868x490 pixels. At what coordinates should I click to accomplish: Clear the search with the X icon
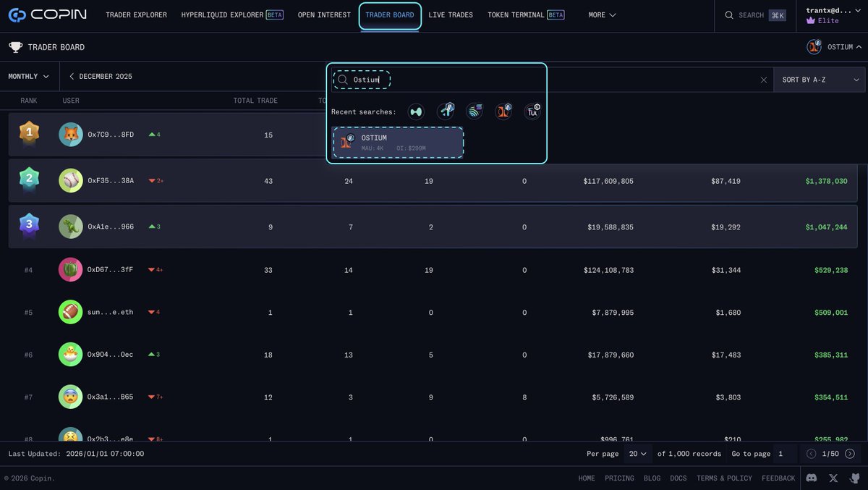point(763,80)
